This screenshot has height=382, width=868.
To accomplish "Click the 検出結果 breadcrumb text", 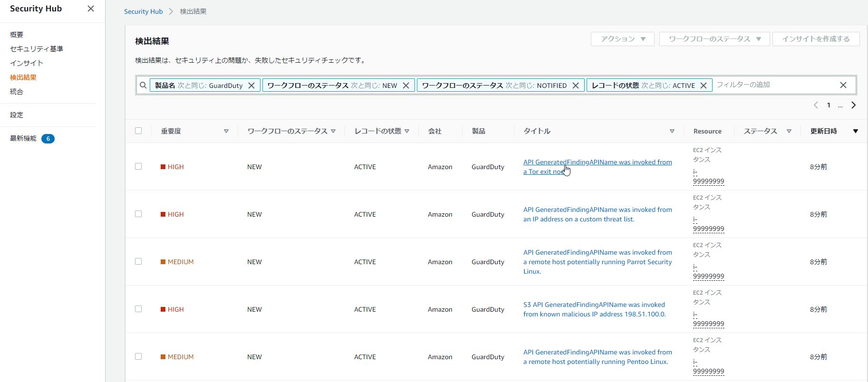I will (x=193, y=11).
